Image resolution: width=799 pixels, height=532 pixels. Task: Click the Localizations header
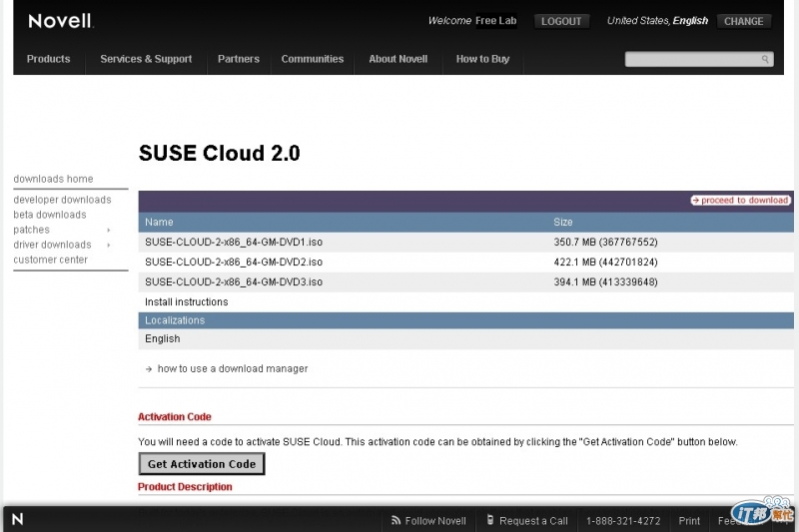175,320
